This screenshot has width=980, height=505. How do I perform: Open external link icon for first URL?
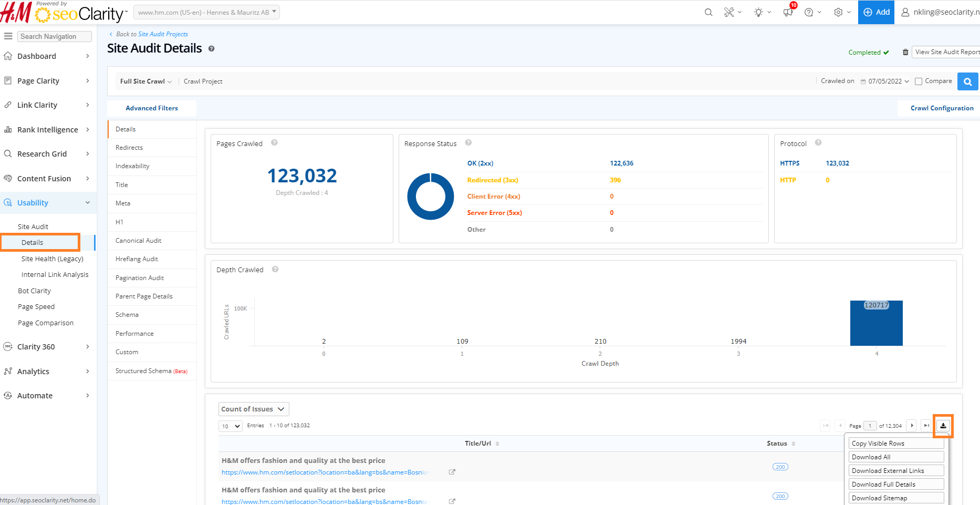click(x=452, y=472)
